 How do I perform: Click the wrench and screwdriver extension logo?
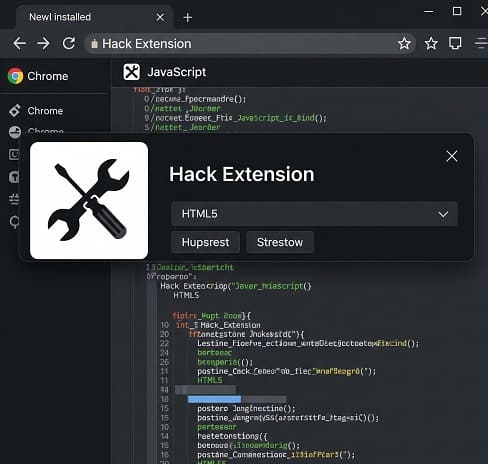point(89,200)
